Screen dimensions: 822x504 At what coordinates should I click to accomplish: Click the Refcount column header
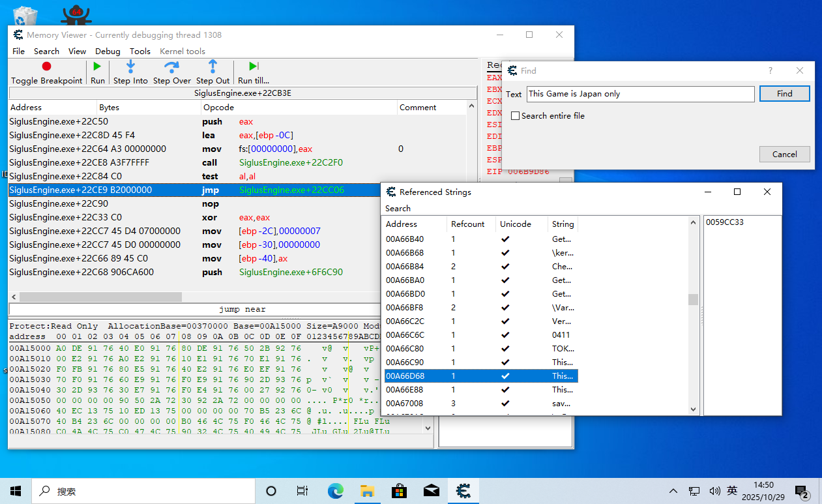(x=468, y=224)
